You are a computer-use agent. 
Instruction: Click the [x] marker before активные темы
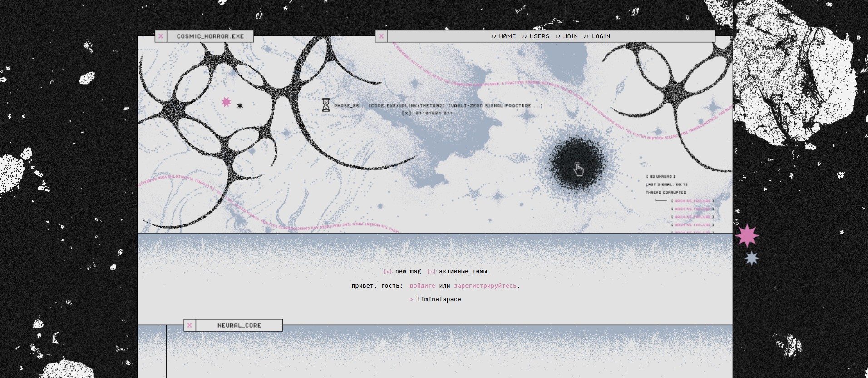tap(431, 271)
